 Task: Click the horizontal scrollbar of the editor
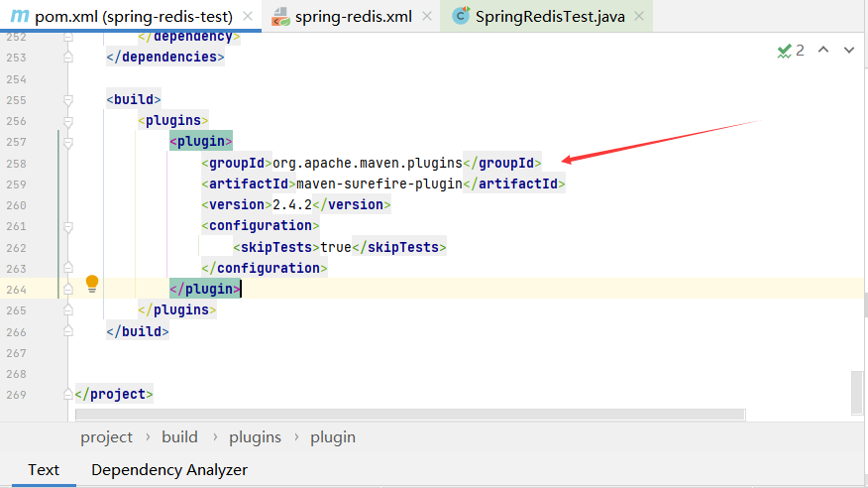pyautogui.click(x=410, y=415)
